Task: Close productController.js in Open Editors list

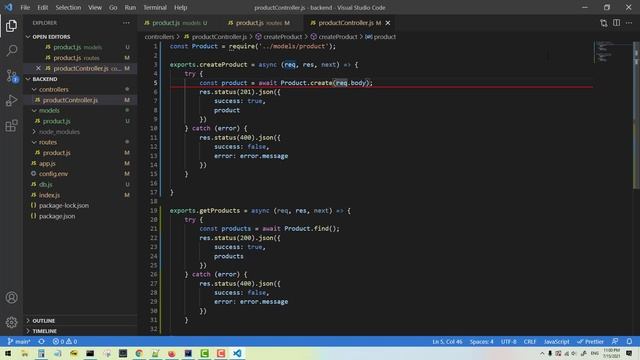Action: click(38, 68)
